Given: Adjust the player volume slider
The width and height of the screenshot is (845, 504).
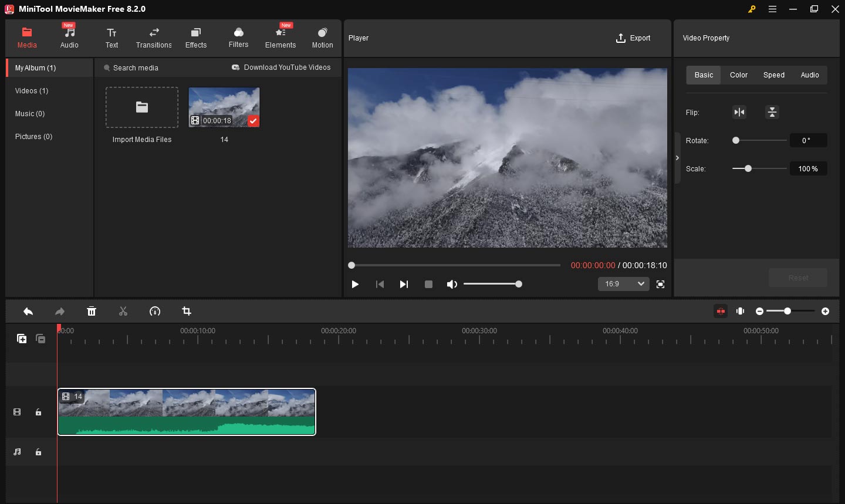Looking at the screenshot, I should (x=492, y=284).
